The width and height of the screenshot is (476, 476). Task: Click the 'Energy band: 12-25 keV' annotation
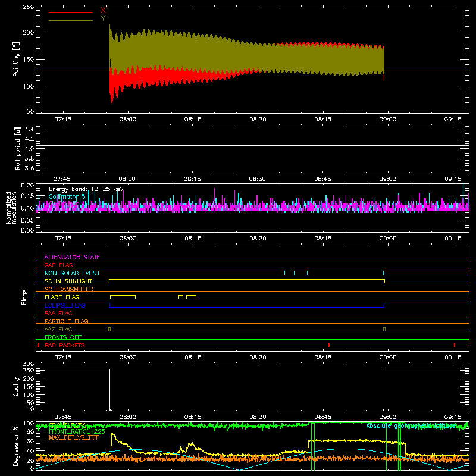[x=86, y=189]
